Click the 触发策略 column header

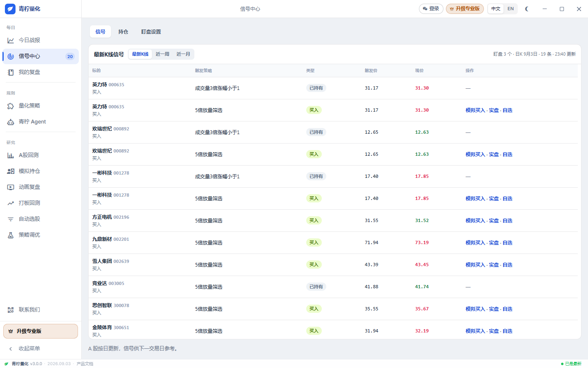coord(203,71)
